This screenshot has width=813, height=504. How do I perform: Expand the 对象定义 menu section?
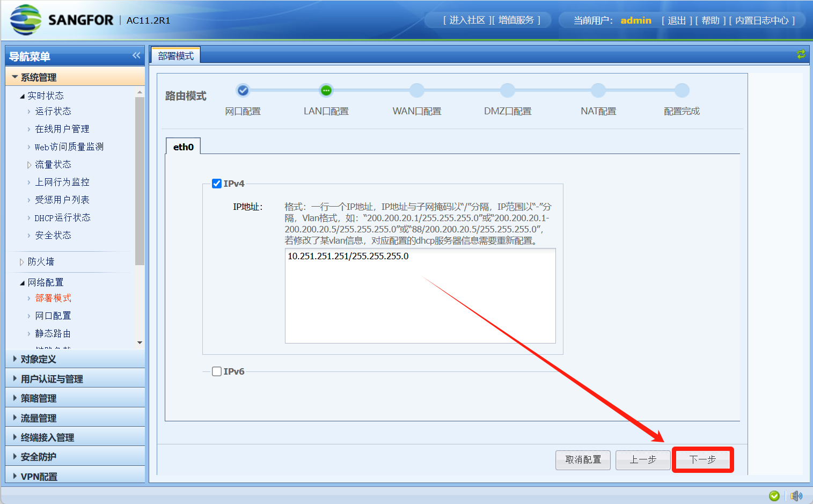[x=38, y=359]
